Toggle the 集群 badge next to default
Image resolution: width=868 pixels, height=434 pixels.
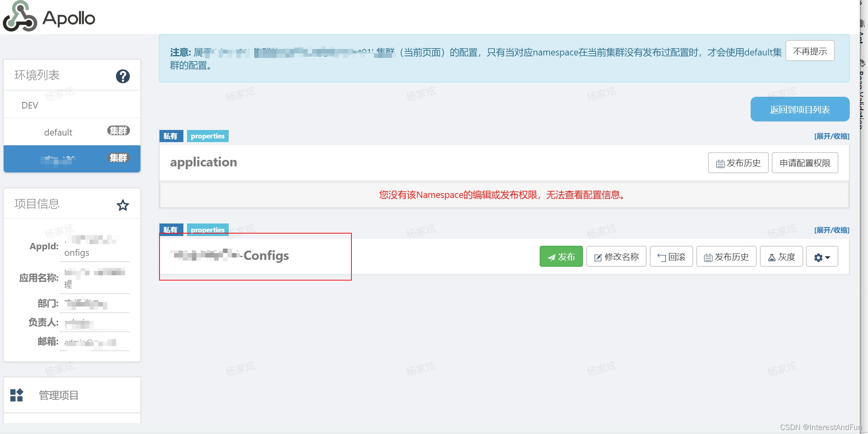(118, 131)
